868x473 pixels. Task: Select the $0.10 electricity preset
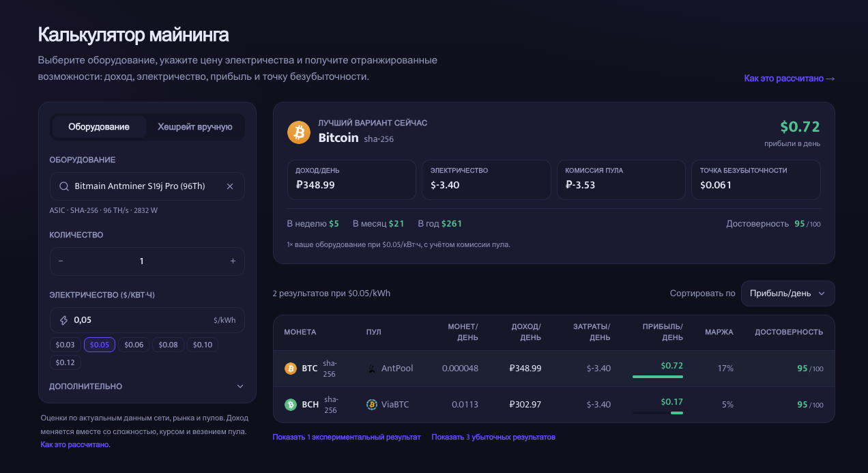point(203,345)
